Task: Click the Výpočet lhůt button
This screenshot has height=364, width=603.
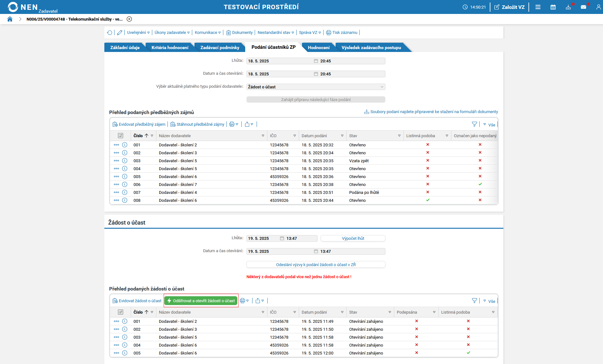Action: pos(353,238)
